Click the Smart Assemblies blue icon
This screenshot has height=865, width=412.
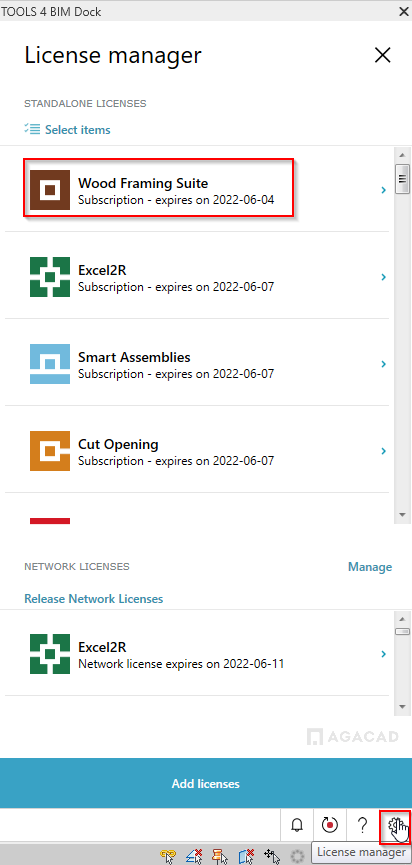tap(50, 364)
